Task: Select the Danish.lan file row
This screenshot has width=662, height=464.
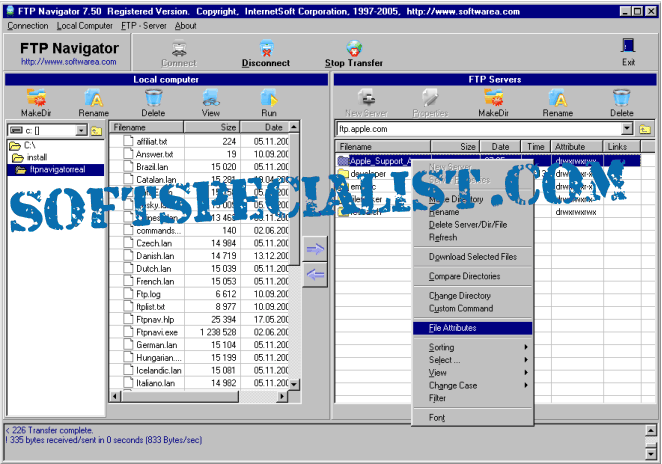Action: point(200,256)
